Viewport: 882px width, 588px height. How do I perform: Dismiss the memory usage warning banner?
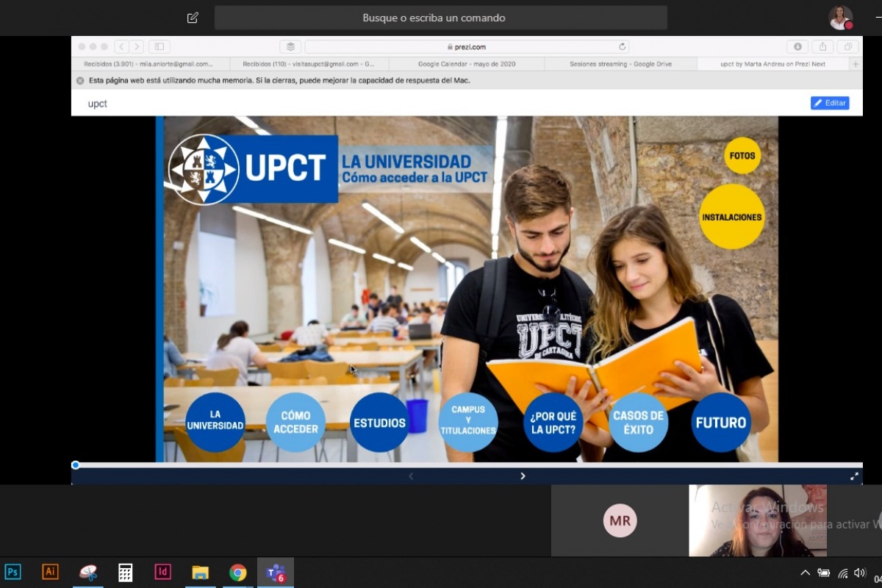tap(80, 80)
